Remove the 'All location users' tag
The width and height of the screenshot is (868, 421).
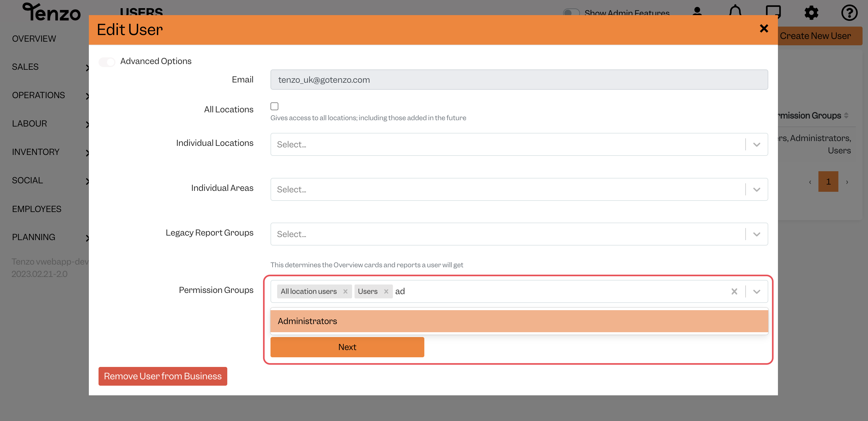tap(345, 292)
